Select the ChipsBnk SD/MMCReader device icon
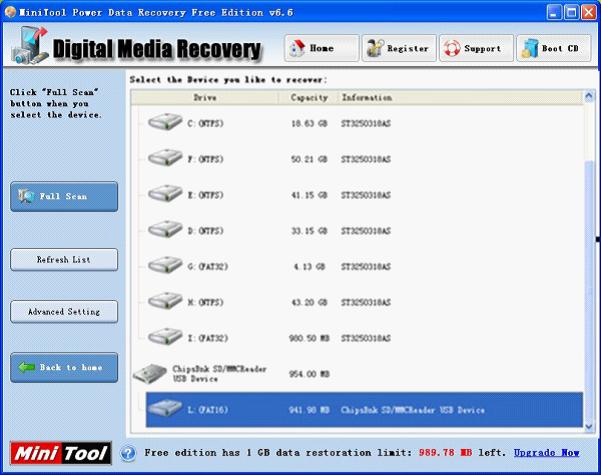Screen dimensions: 601x475 150,373
